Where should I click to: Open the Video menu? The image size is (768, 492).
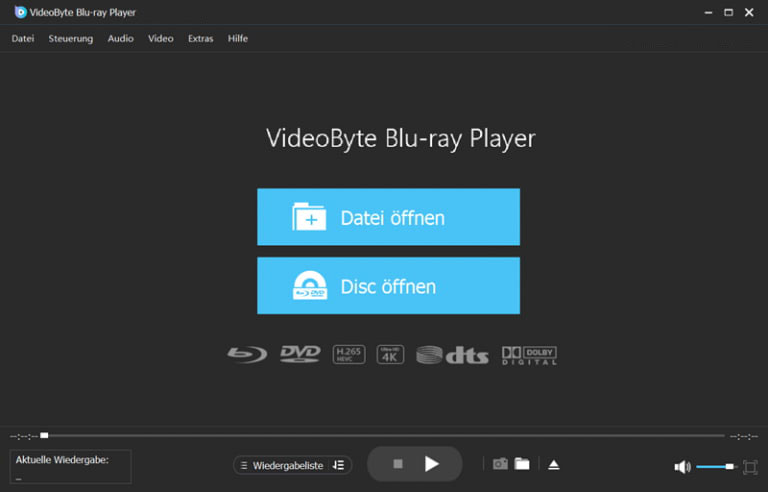pyautogui.click(x=161, y=38)
